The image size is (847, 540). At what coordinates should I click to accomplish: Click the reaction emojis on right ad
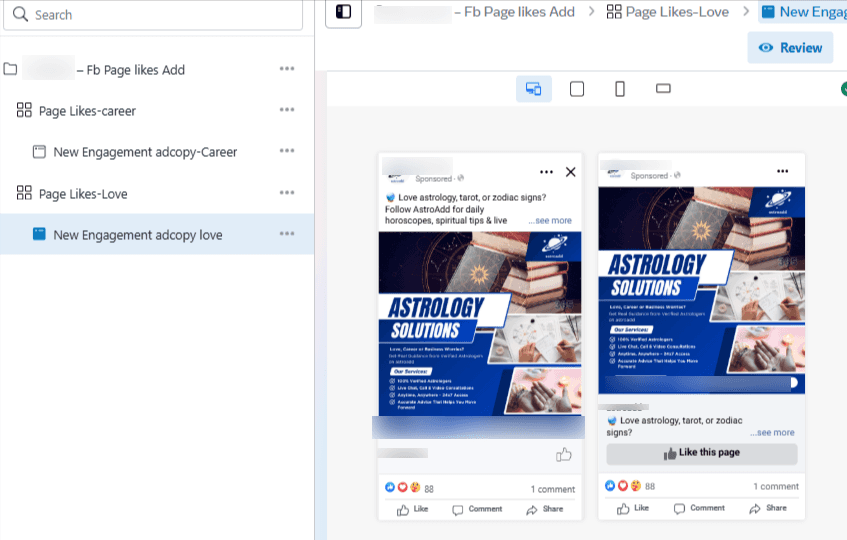[623, 485]
